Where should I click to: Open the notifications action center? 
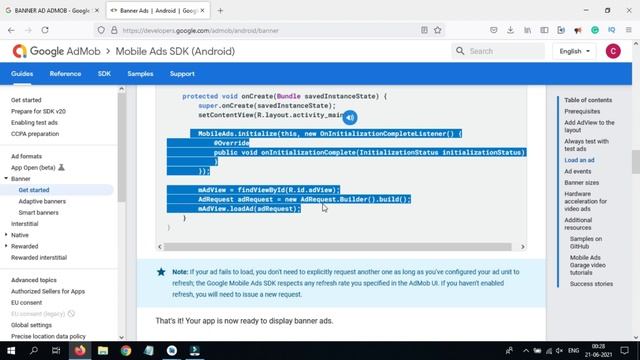point(624,351)
